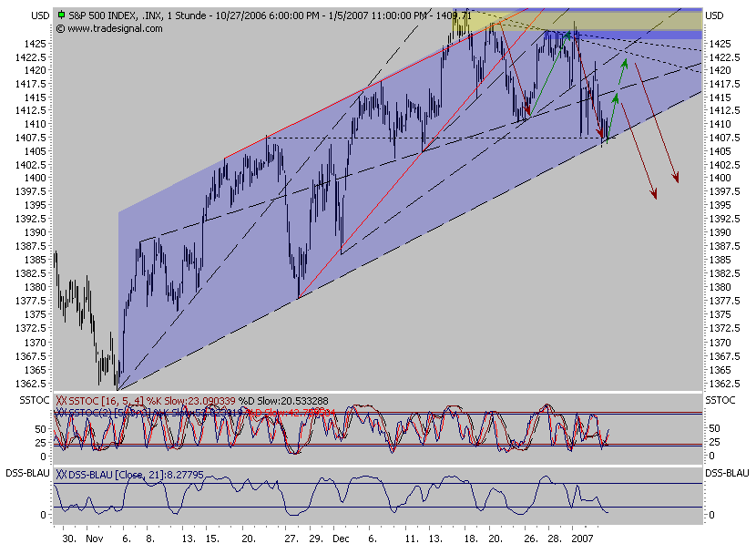Screen dimensions: 756x554
Task: Toggle the DSS-BLAU [Close, 21] indicator with its XX icon
Action: click(60, 475)
